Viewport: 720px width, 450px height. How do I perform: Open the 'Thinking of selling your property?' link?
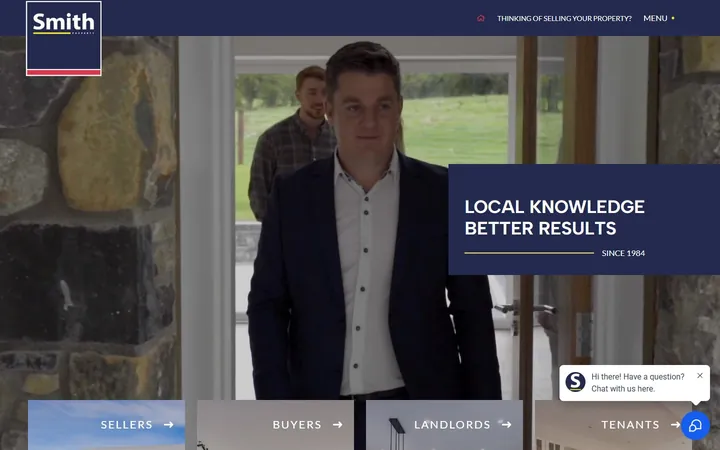tap(564, 18)
